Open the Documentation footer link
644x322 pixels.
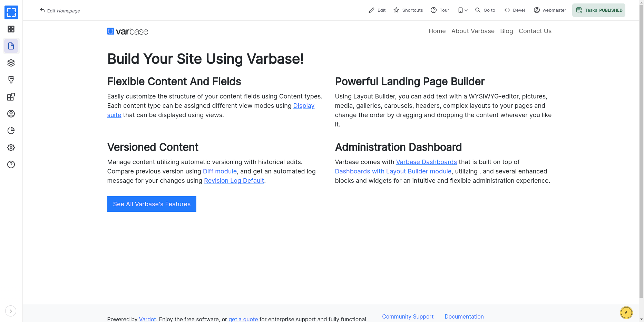pyautogui.click(x=464, y=316)
